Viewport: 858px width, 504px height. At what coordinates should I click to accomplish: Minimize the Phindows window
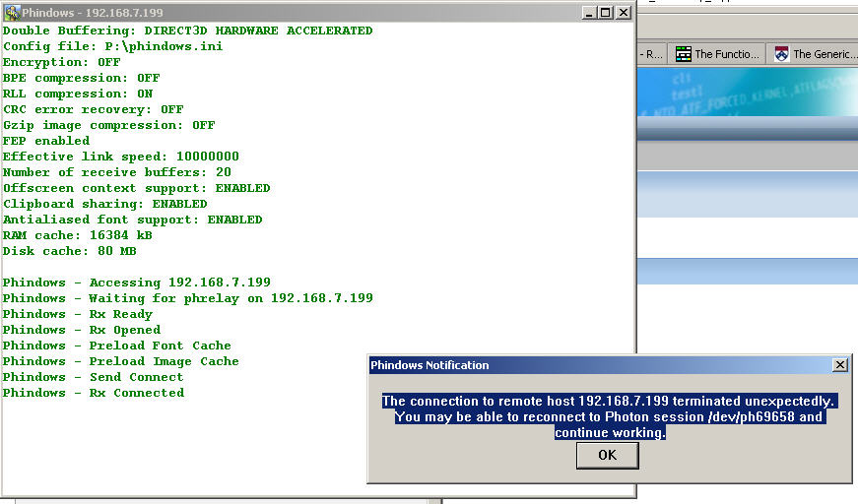tap(589, 13)
